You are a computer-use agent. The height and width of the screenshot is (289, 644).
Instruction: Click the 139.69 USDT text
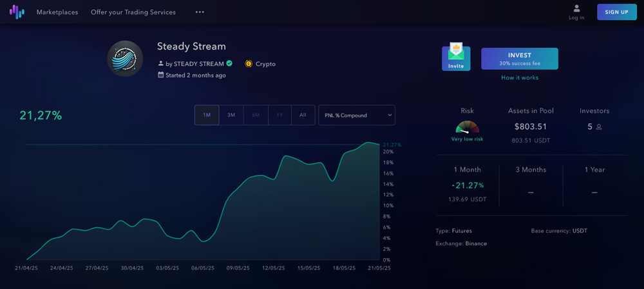coord(468,199)
